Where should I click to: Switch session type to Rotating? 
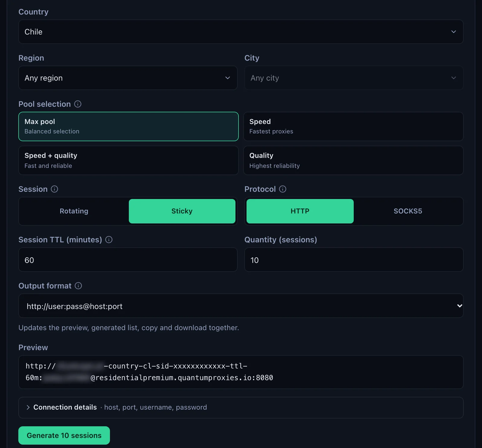74,211
